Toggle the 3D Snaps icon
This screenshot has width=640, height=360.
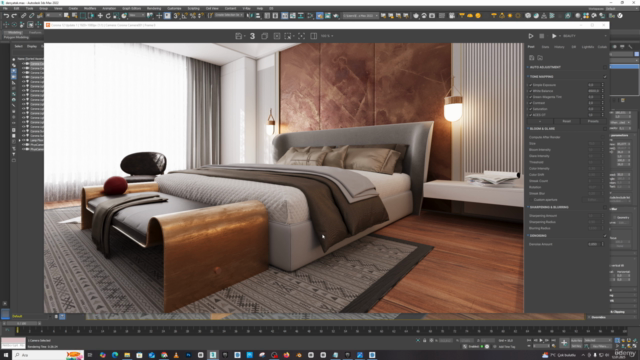tap(176, 16)
